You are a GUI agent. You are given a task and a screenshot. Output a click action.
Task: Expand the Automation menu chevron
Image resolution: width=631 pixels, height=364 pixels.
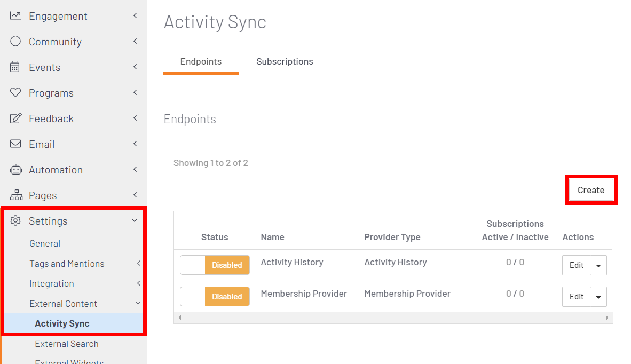click(x=135, y=169)
